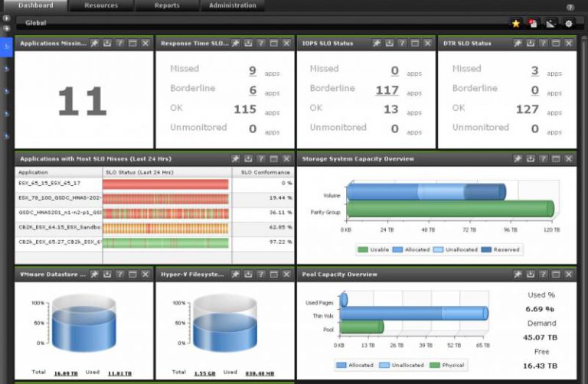Export the Response Time SLO widget
This screenshot has height=384, width=588.
(248, 44)
